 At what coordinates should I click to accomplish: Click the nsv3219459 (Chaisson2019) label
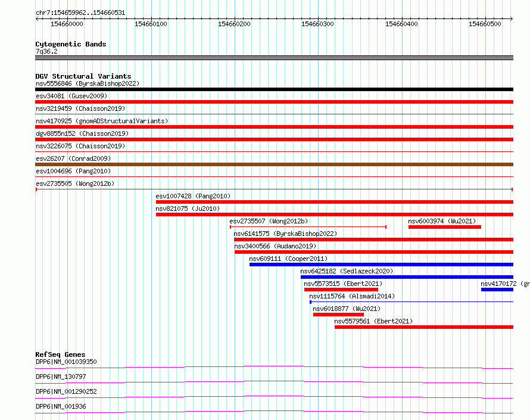pyautogui.click(x=80, y=108)
